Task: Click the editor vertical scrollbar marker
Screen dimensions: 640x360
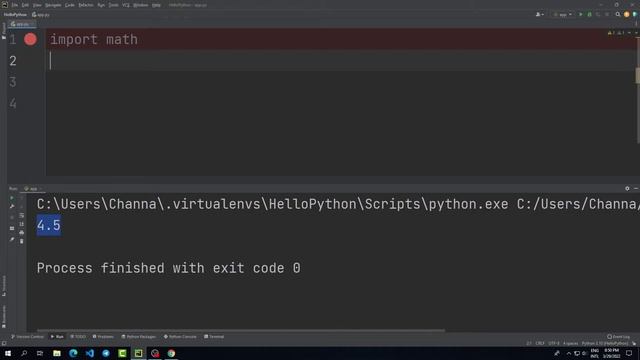Action: coord(638,76)
